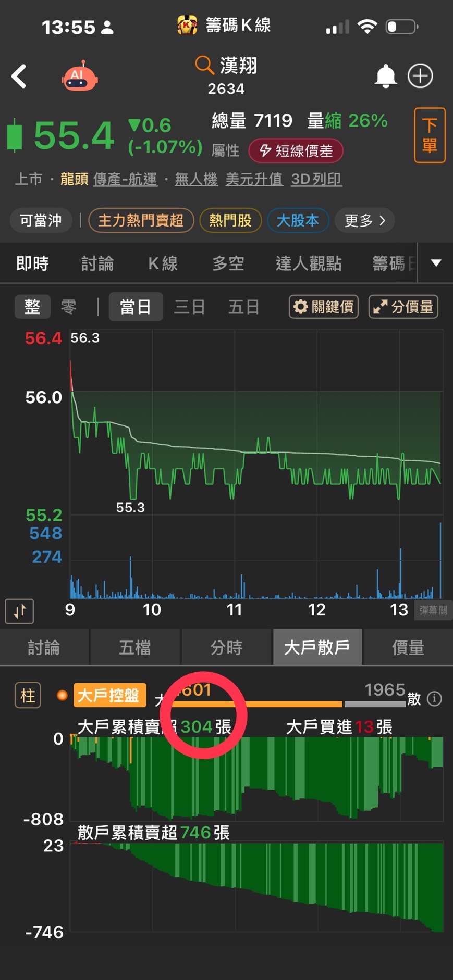Tap the 主力熱門賣超 tag

pyautogui.click(x=141, y=220)
